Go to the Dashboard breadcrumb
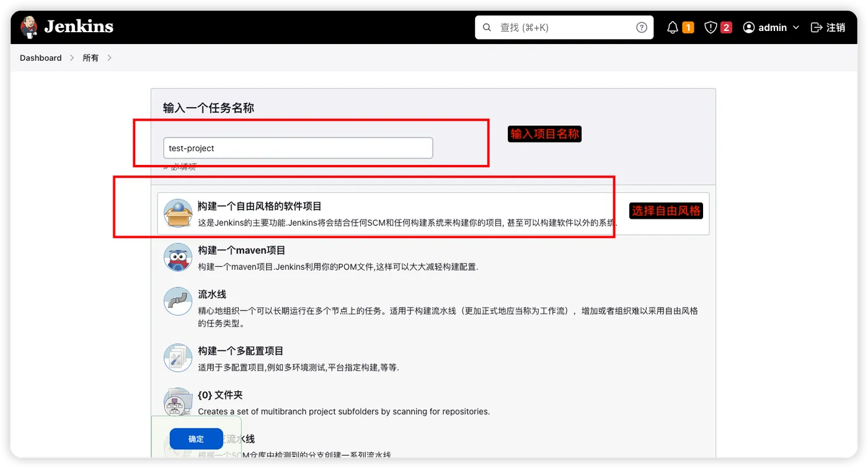The height and width of the screenshot is (468, 868). pyautogui.click(x=41, y=58)
